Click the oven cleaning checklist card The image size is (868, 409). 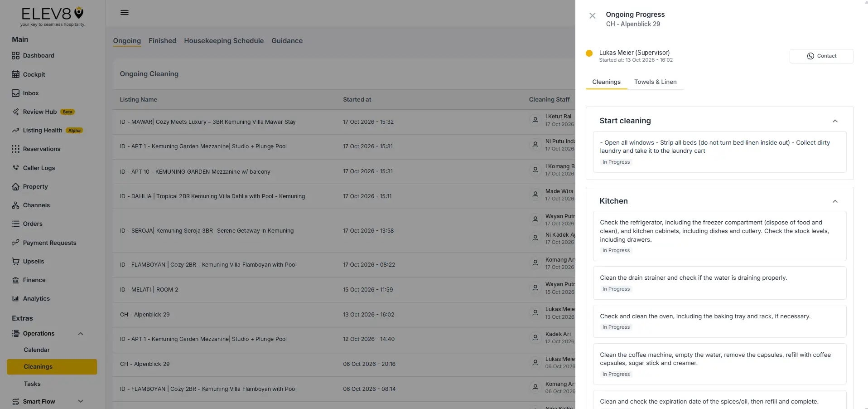719,321
